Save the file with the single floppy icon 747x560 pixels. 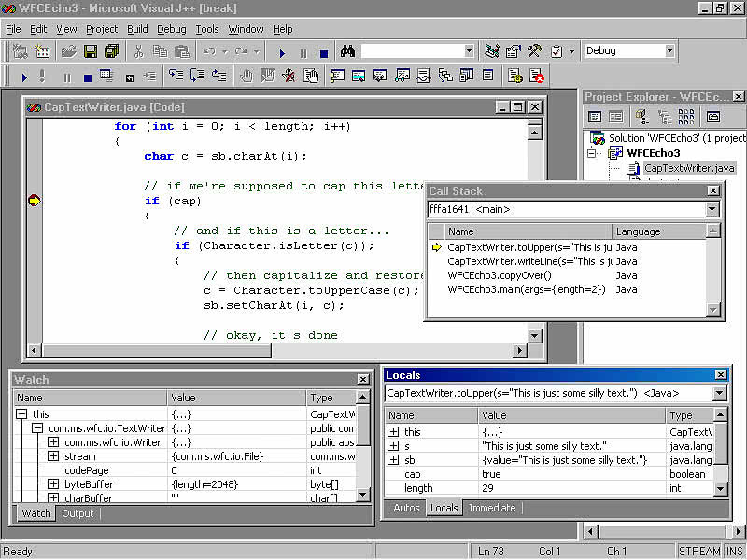click(91, 51)
